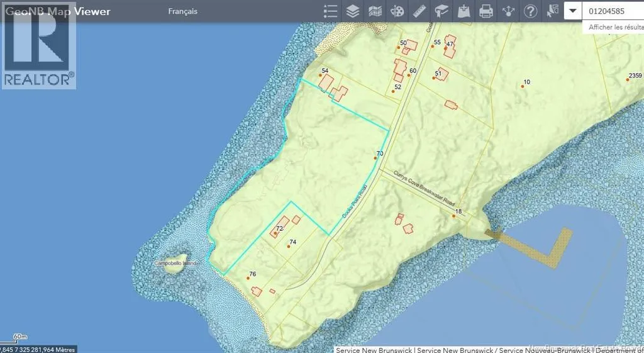The width and height of the screenshot is (644, 353).
Task: Click the building at address 54
Action: [x=326, y=82]
